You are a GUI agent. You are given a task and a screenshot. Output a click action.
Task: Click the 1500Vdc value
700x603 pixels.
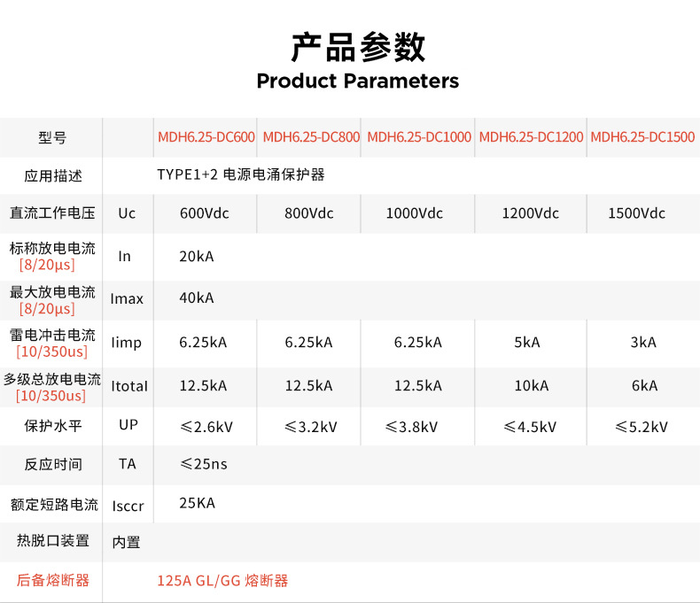[636, 213]
